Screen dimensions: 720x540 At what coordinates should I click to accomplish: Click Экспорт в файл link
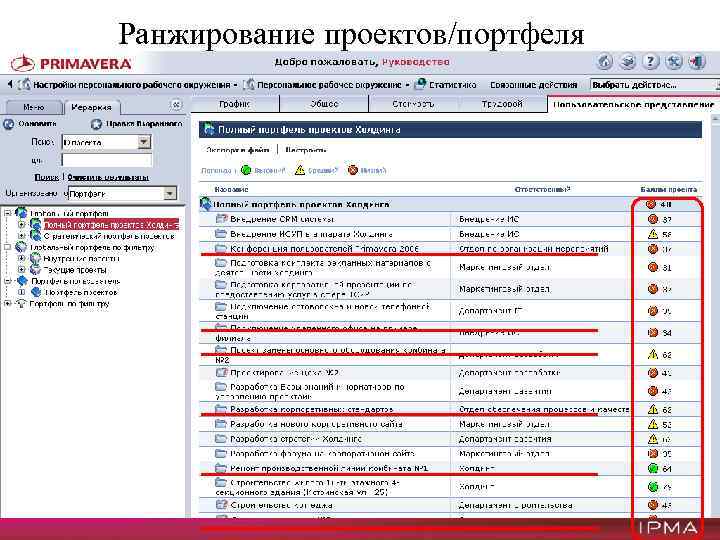[237, 150]
